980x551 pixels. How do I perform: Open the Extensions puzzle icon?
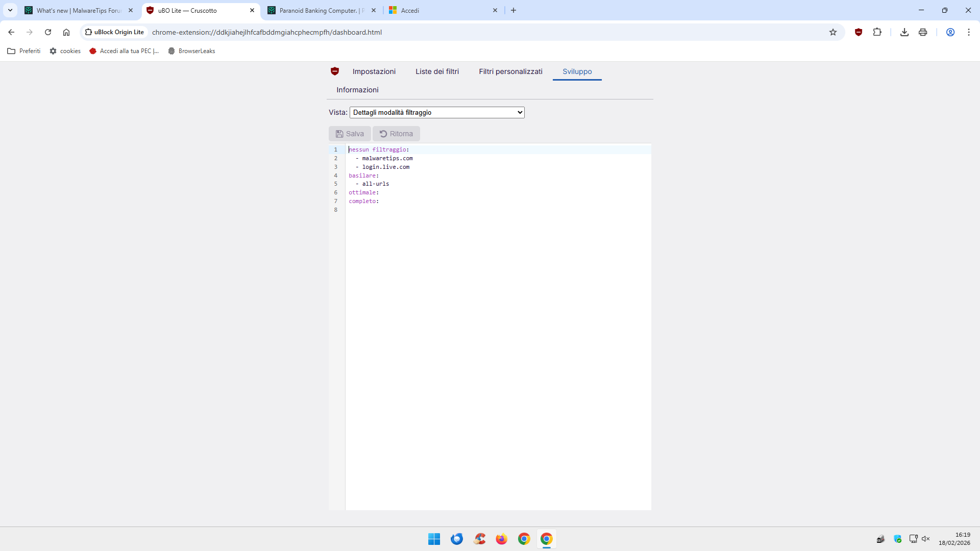coord(877,32)
